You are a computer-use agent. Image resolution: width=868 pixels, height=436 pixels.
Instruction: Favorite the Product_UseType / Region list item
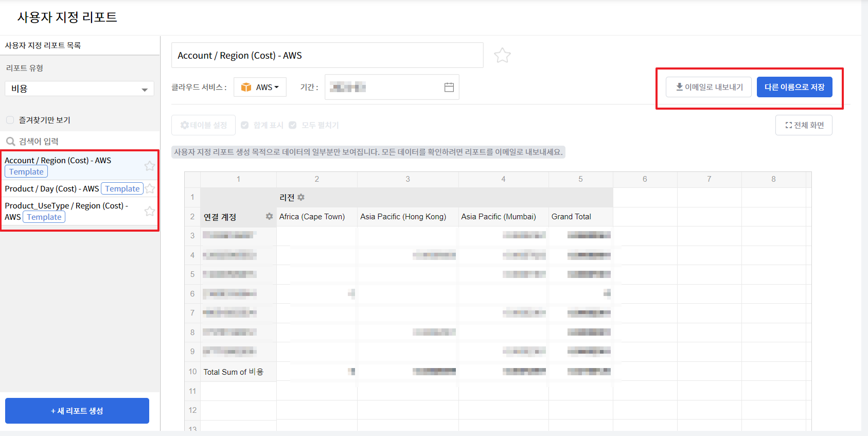(150, 211)
